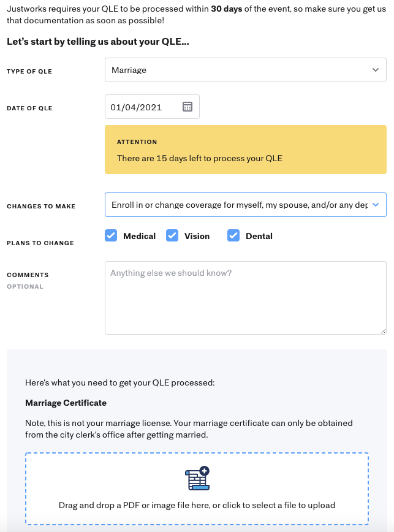This screenshot has height=532, width=394.
Task: Uncheck the Dental plan checkbox
Action: pos(233,235)
